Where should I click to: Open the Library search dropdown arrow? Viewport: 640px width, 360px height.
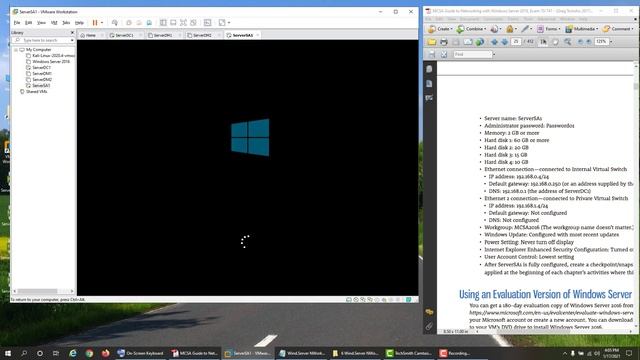(x=72, y=40)
